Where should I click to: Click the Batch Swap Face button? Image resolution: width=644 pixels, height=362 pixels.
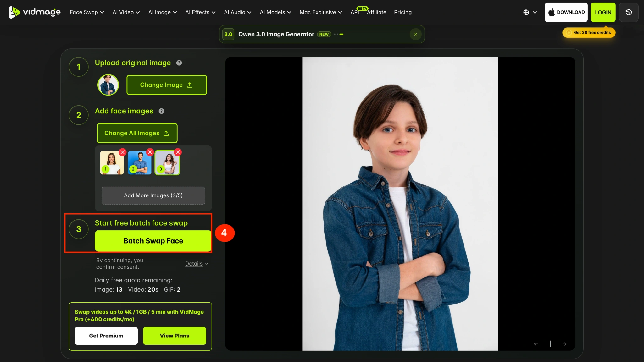click(x=153, y=241)
